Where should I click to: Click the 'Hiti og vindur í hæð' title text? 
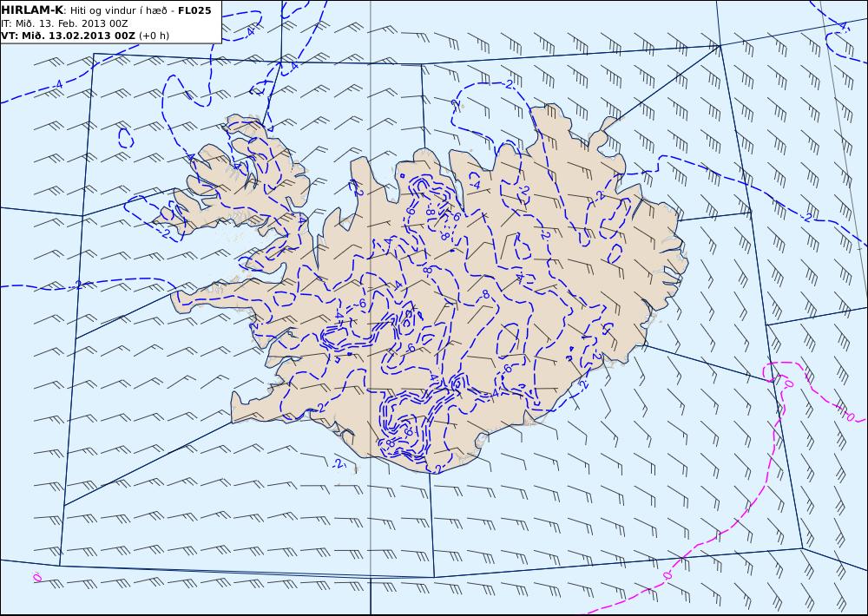click(x=118, y=10)
